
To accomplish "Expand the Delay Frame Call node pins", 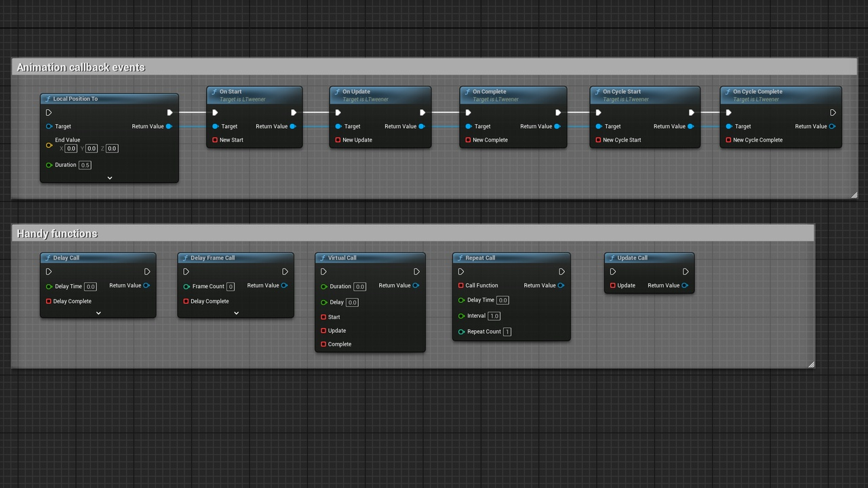I will pos(236,313).
